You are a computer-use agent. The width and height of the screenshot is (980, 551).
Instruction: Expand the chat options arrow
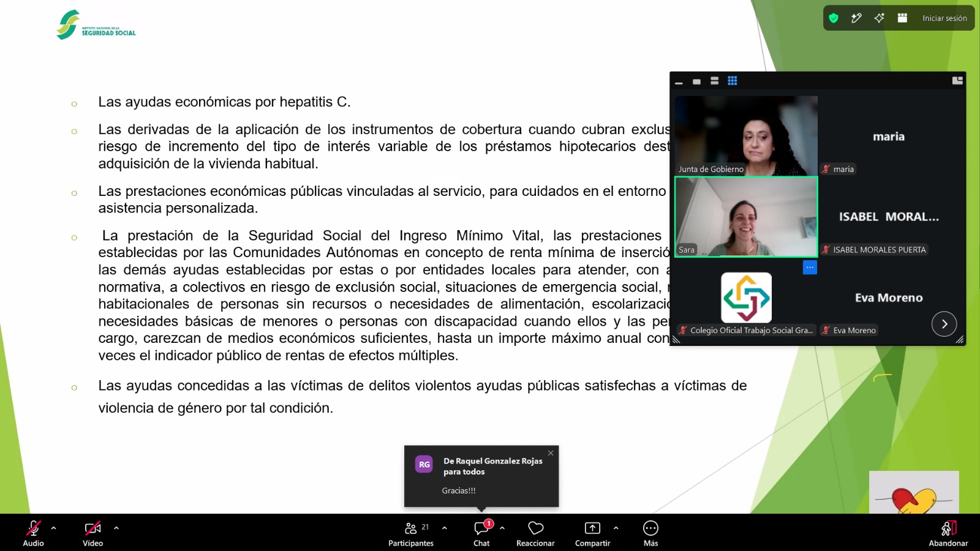pyautogui.click(x=502, y=528)
